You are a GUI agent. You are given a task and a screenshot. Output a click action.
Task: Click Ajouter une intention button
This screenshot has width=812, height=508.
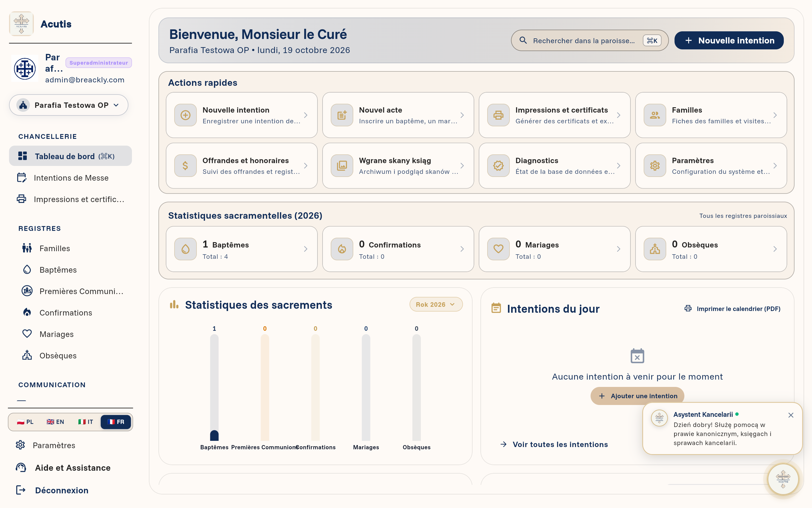pos(637,396)
